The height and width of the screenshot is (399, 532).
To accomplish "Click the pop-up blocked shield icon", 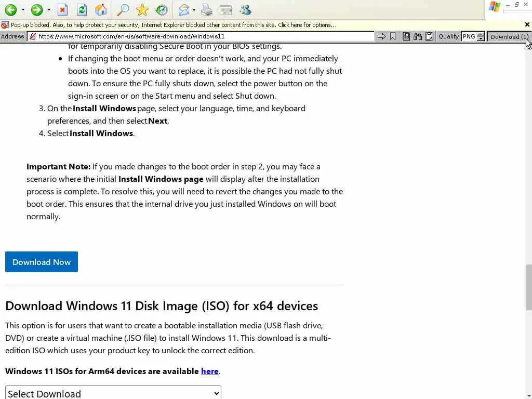I will tap(5, 25).
